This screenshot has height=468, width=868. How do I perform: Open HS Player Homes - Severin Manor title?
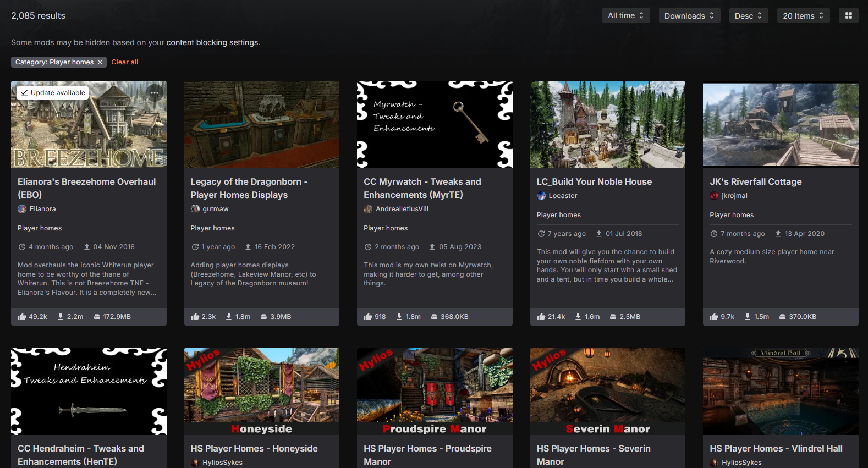click(x=594, y=455)
